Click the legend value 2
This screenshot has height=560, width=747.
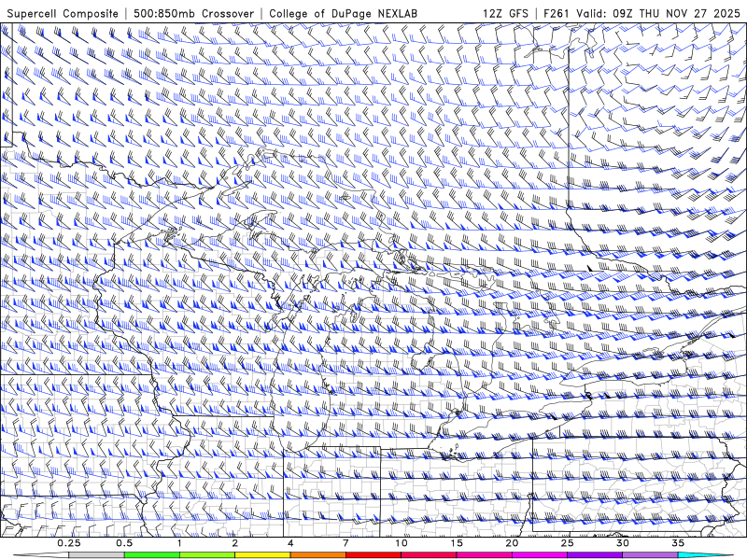click(x=235, y=543)
